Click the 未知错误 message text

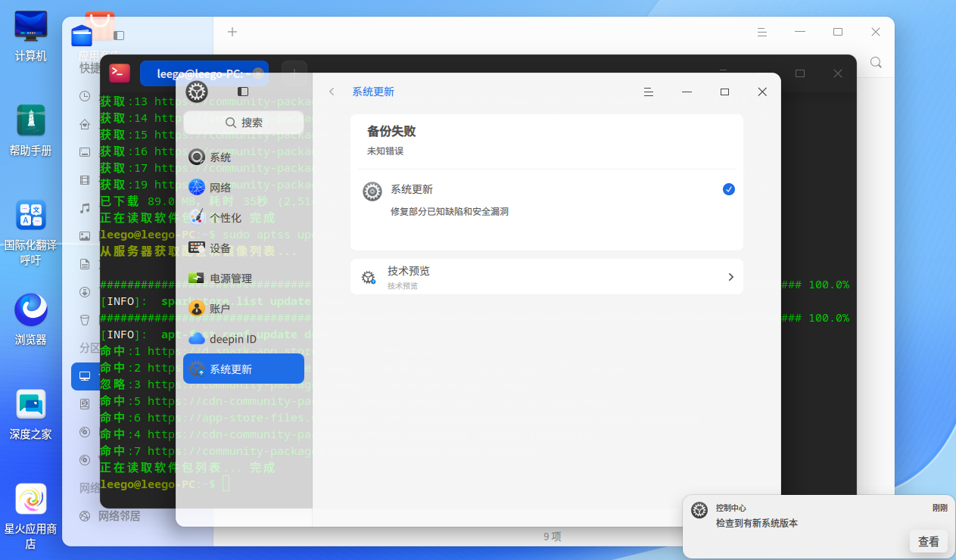385,151
